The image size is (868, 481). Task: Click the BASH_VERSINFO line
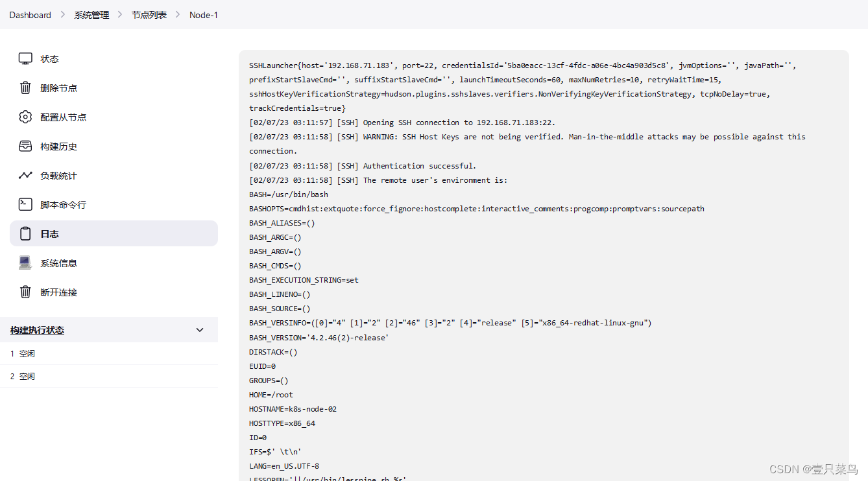pos(450,323)
